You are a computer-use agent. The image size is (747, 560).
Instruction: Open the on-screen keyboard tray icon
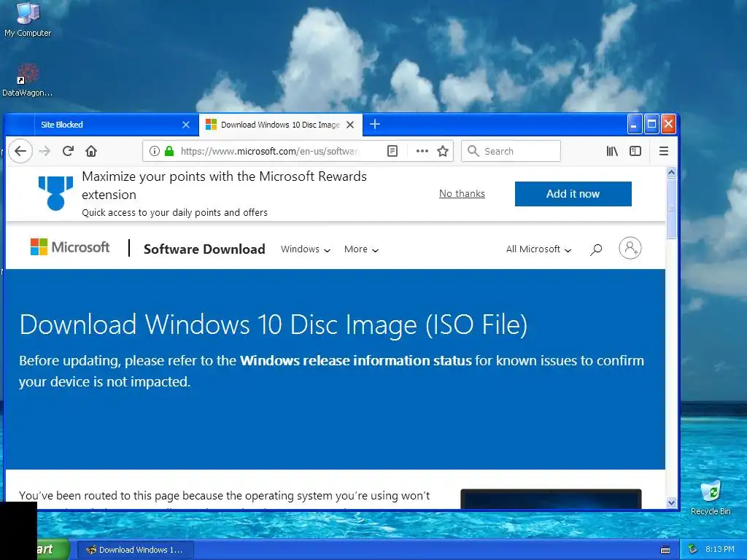[x=665, y=550]
